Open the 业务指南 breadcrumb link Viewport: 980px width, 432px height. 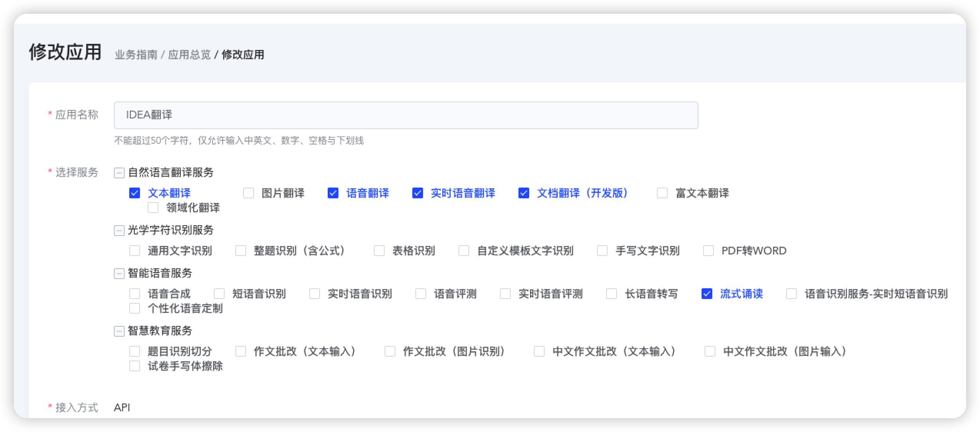tap(135, 55)
